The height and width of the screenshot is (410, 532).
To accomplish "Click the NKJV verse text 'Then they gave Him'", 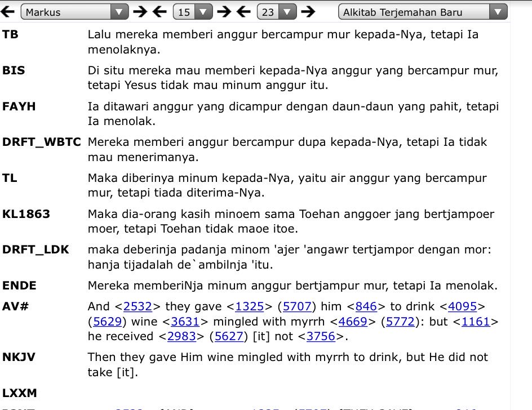I will (x=288, y=364).
